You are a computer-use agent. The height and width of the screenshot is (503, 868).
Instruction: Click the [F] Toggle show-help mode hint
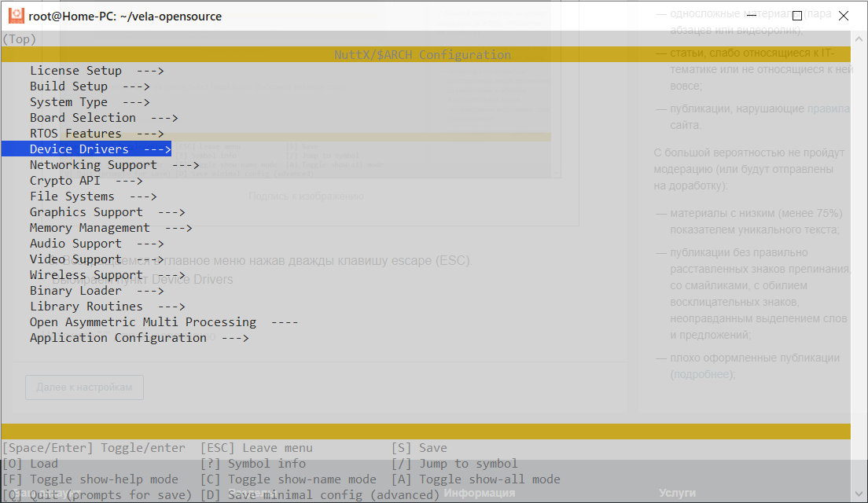(90, 479)
